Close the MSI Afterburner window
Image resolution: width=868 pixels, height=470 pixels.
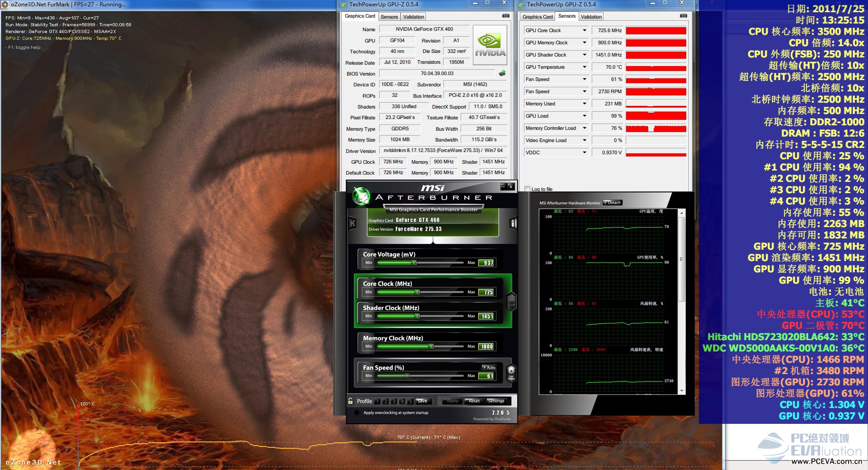point(511,186)
